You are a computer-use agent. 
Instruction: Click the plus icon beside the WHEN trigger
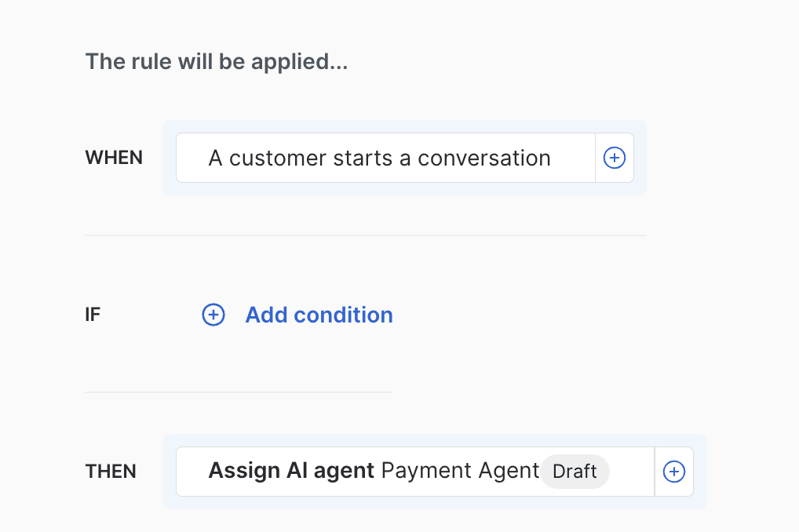pos(614,158)
